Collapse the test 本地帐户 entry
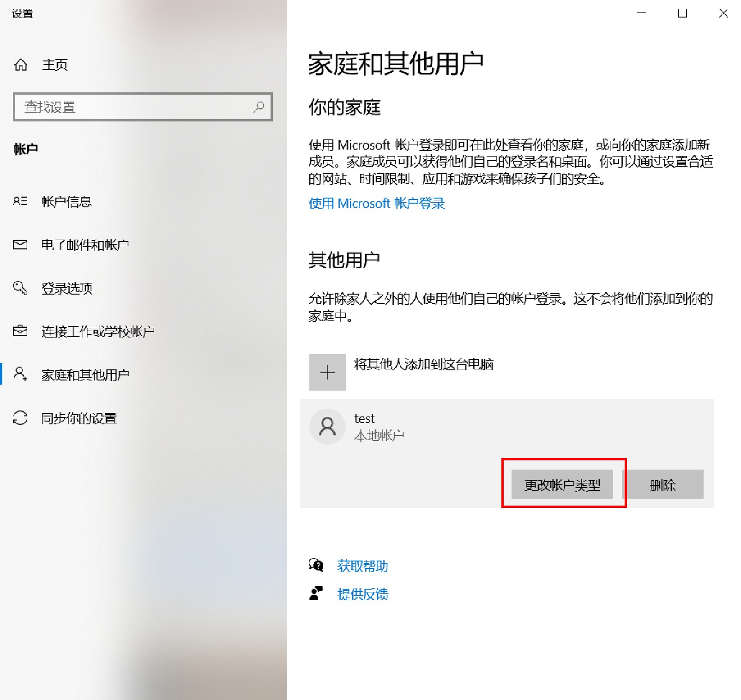741x700 pixels. click(x=507, y=427)
